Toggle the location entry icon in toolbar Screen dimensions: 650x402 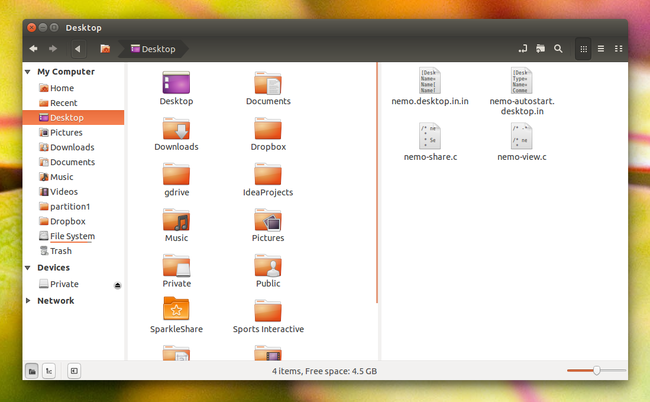(x=523, y=49)
